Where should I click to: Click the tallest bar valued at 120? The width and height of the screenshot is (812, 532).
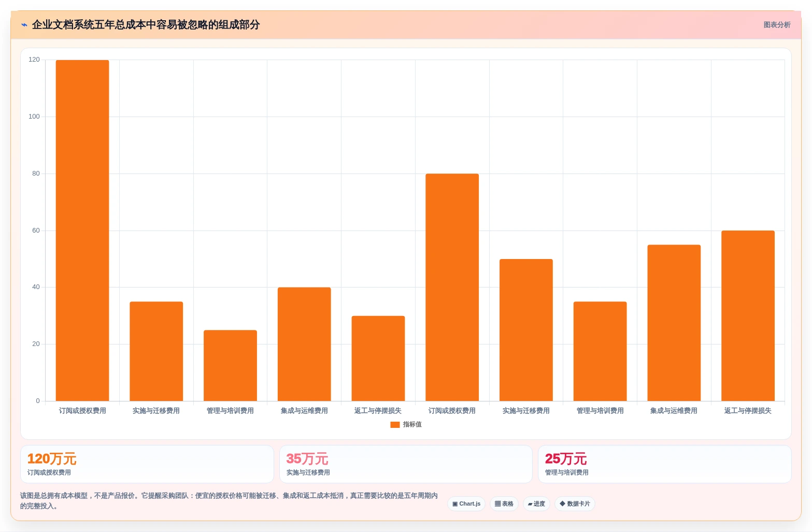pyautogui.click(x=82, y=231)
